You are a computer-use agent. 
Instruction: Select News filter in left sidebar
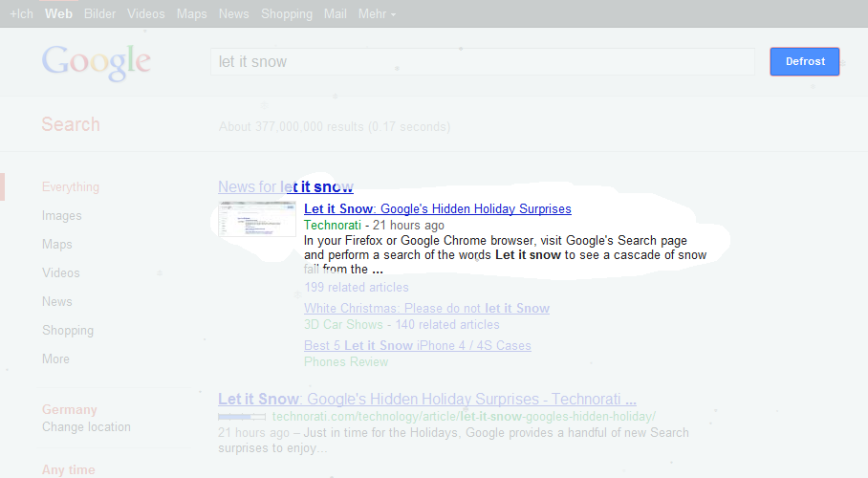pos(56,302)
